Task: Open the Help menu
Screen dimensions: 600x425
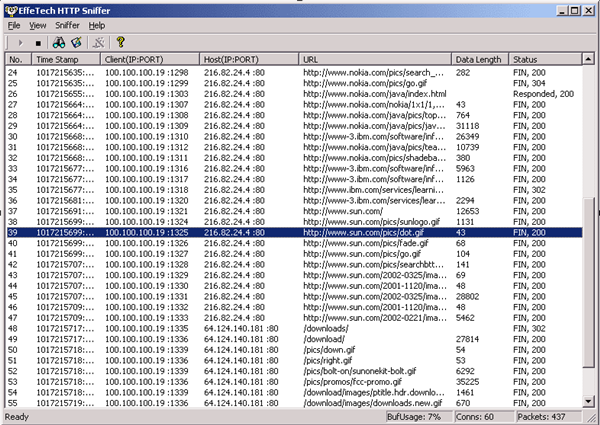Action: tap(97, 26)
